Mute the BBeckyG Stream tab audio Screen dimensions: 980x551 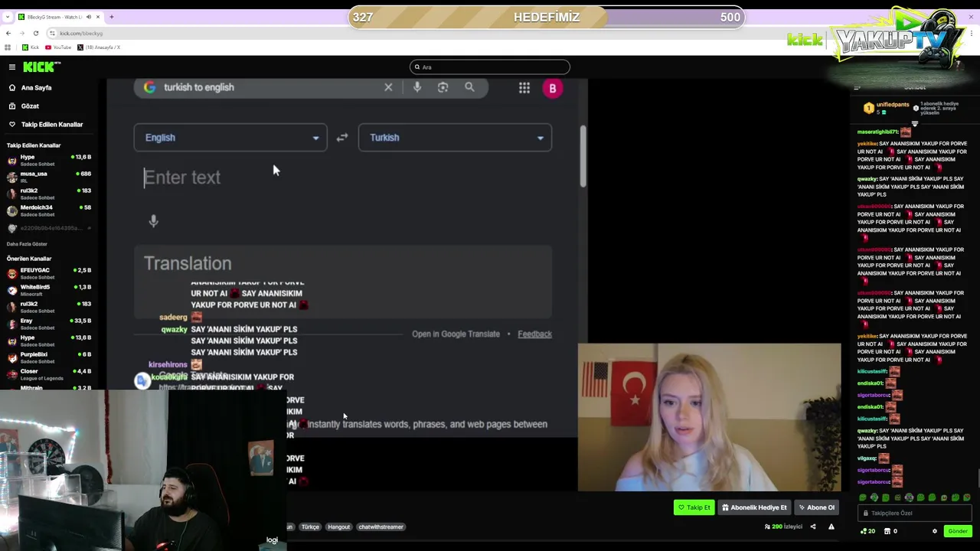tap(88, 17)
